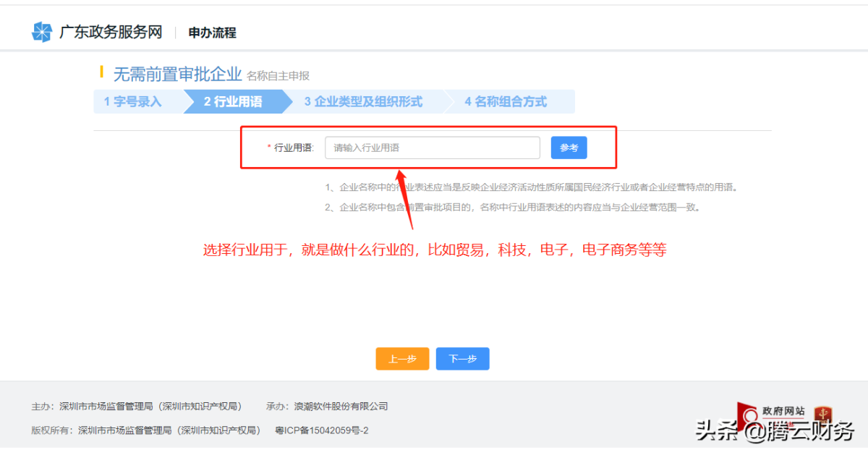Click the 名称自主申报 subtitle text
Screen dimensions: 868x455
pyautogui.click(x=278, y=76)
